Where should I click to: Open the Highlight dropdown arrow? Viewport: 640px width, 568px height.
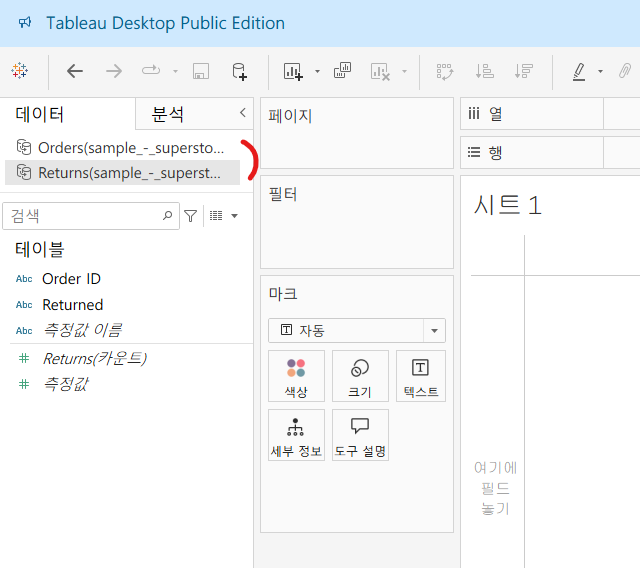[x=600, y=71]
